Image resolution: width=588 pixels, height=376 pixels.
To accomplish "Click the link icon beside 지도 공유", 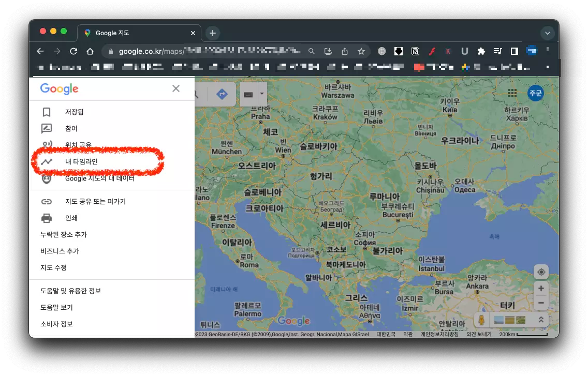I will [x=47, y=202].
